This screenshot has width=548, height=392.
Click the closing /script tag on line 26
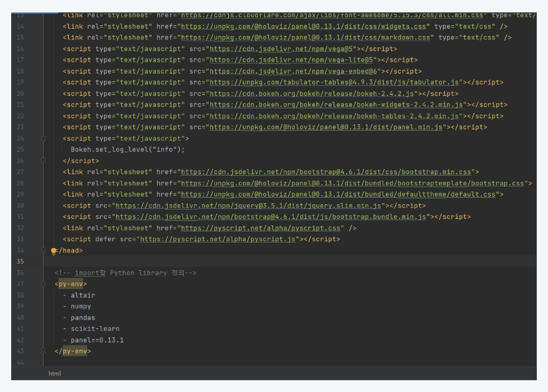(81, 161)
